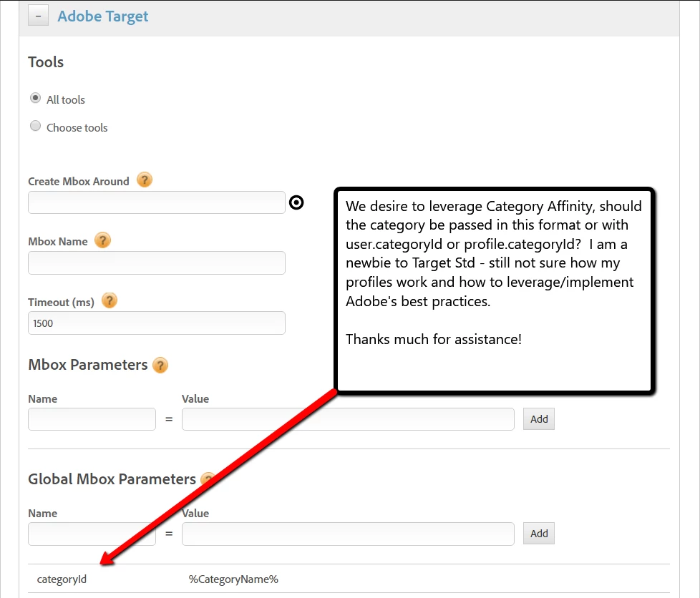700x598 pixels.
Task: Click the Global Mbox Parameters Value field
Action: [x=349, y=534]
